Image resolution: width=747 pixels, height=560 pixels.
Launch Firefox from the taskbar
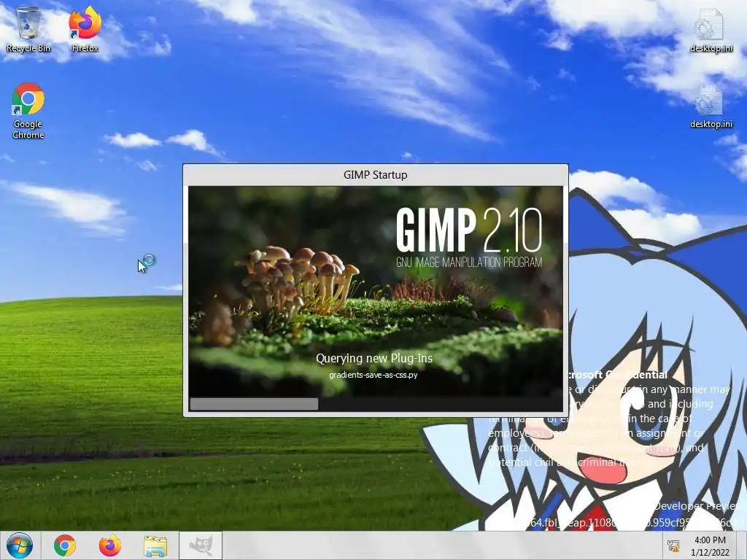[110, 545]
